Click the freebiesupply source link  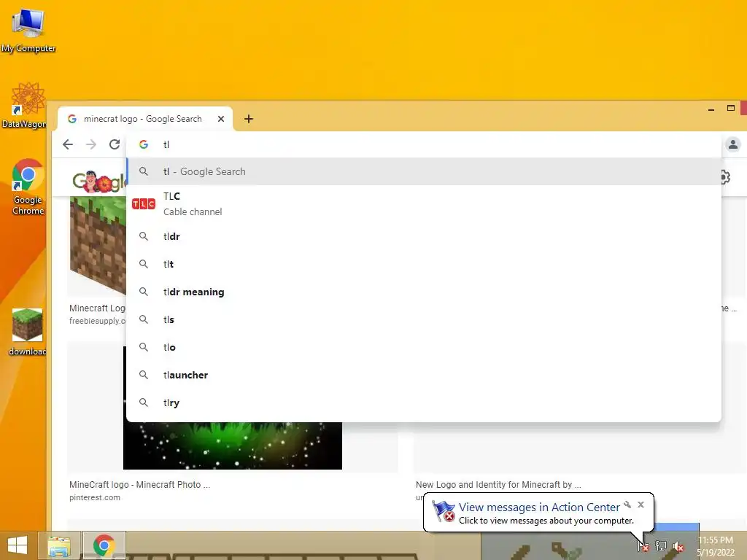pos(98,321)
